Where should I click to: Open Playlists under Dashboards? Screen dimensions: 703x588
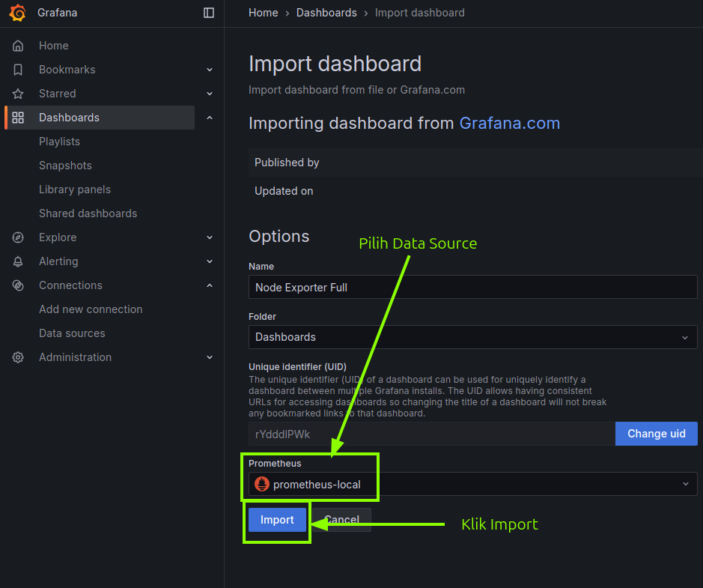coord(60,142)
